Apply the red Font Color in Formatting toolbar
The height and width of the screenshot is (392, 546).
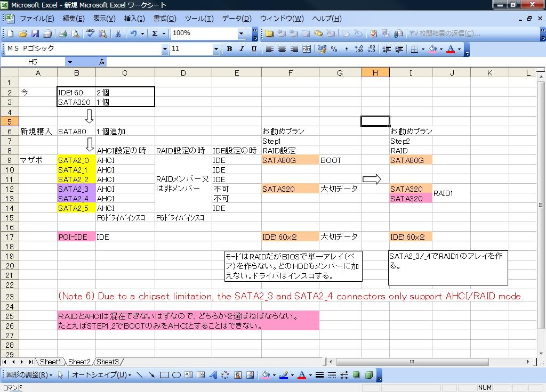[x=451, y=49]
